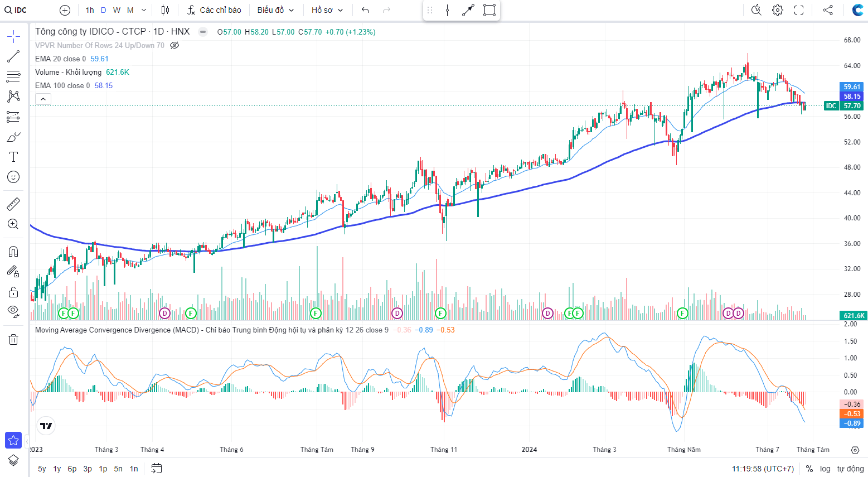Select the vertical line tool in floating toolbar
The width and height of the screenshot is (868, 477).
click(448, 10)
